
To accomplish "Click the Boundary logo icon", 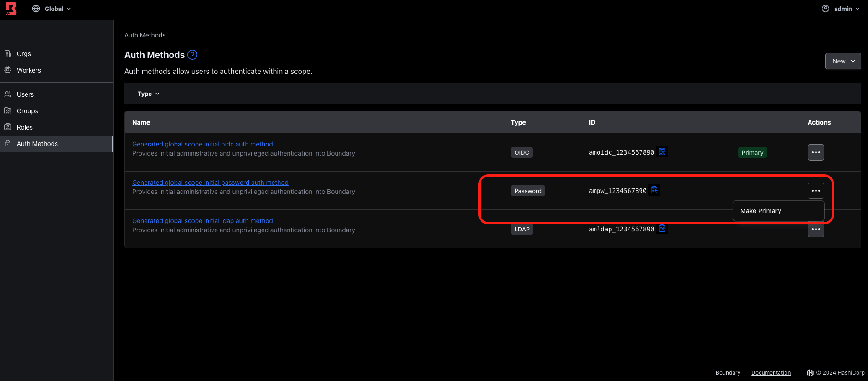I will click(x=11, y=9).
